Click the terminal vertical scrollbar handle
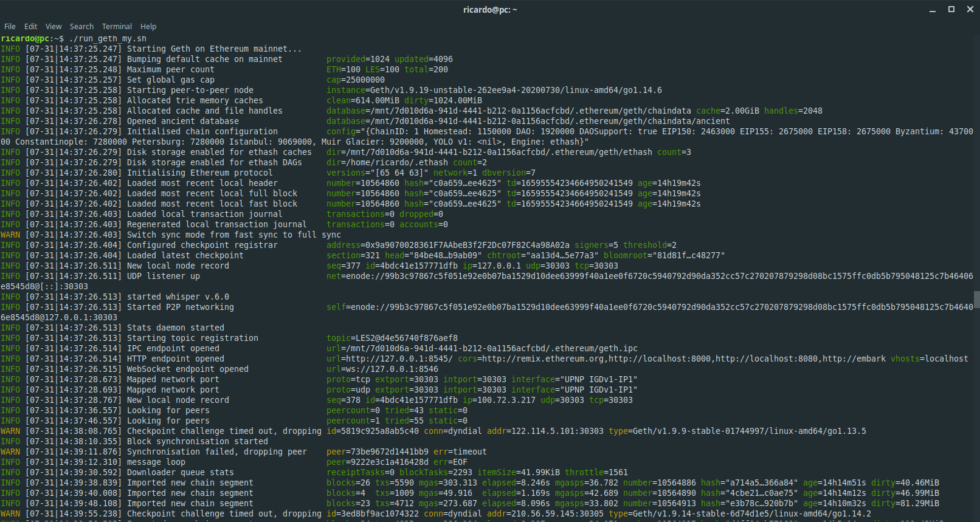This screenshot has width=980, height=522. click(977, 300)
